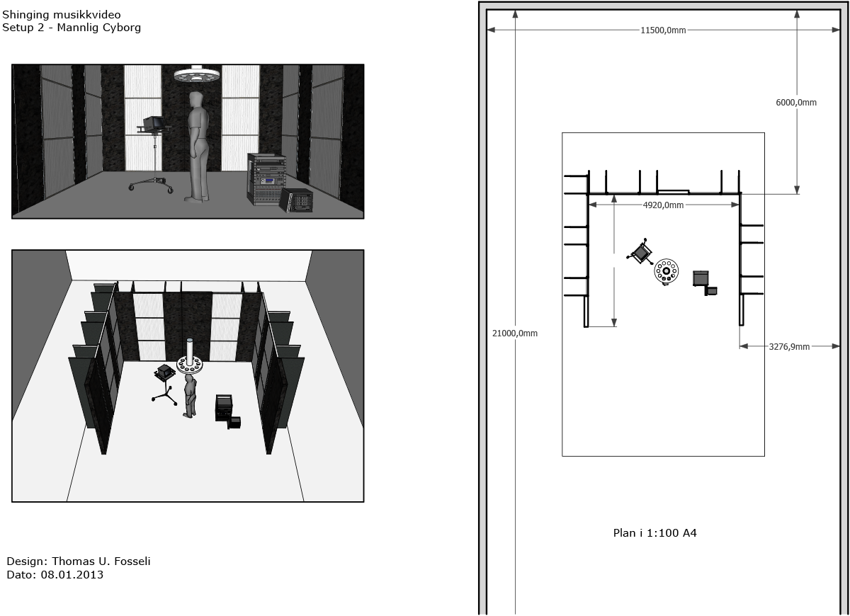Image resolution: width=850 pixels, height=616 pixels.
Task: Click the lamp on pole in overhead render
Action: [x=190, y=357]
